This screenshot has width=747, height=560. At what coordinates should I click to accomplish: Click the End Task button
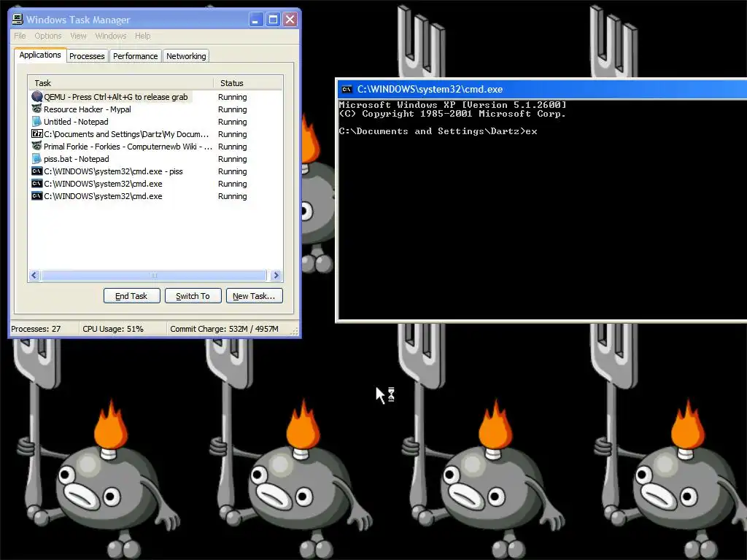click(131, 296)
